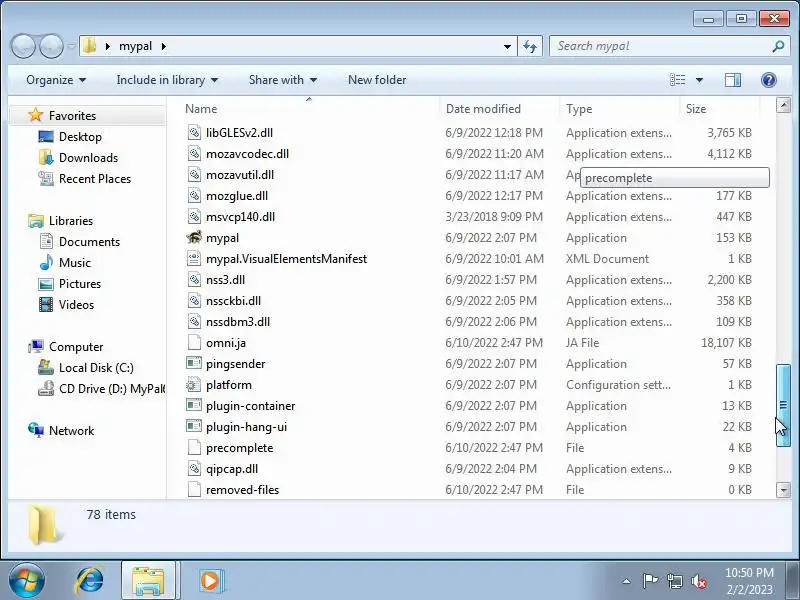Open Internet Explorer from the taskbar
The width and height of the screenshot is (800, 600).
click(x=90, y=580)
